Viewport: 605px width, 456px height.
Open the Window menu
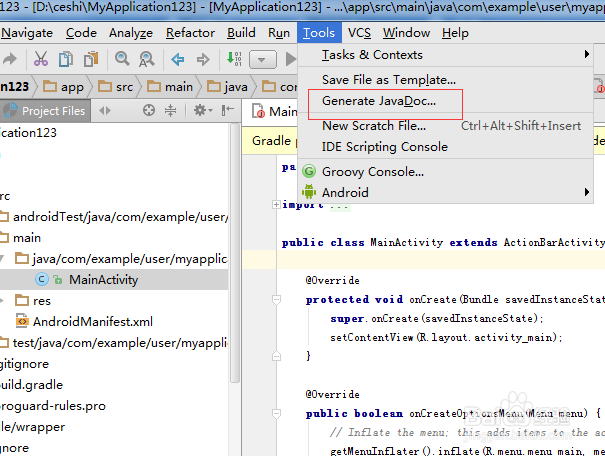tap(406, 33)
